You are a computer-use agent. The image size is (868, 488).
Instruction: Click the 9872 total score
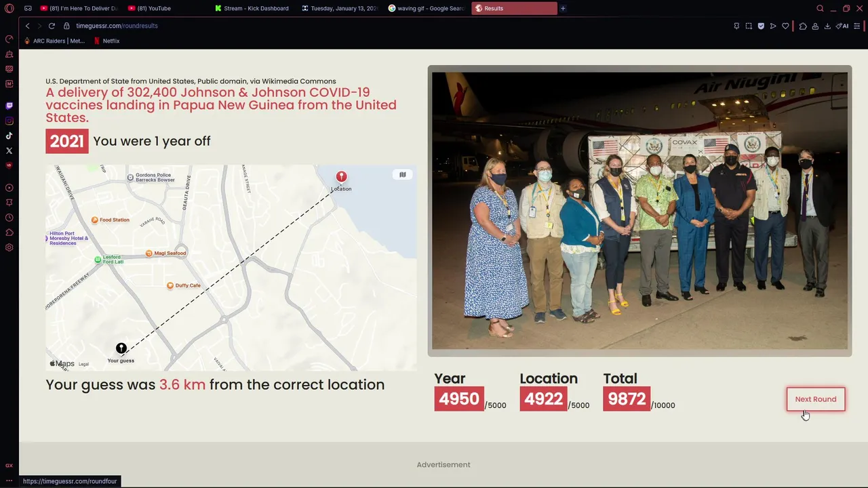[627, 399]
